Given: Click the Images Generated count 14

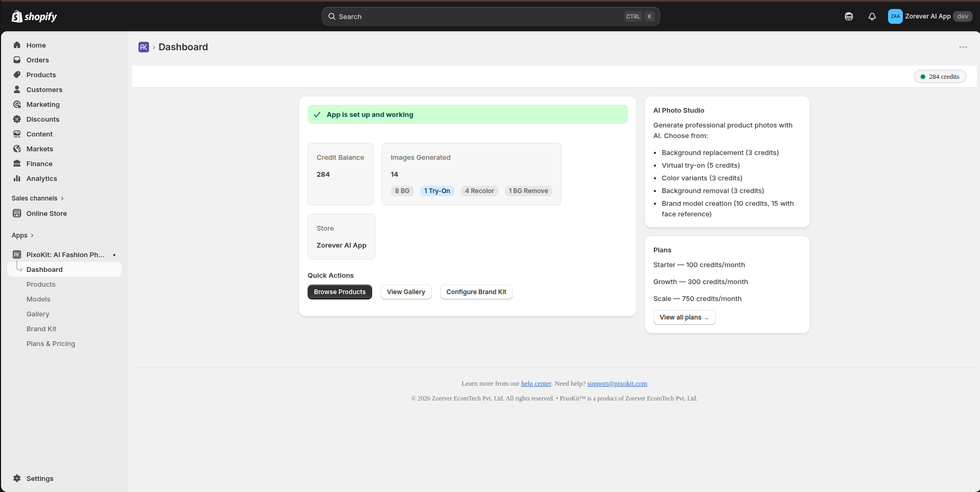Looking at the screenshot, I should click(394, 174).
